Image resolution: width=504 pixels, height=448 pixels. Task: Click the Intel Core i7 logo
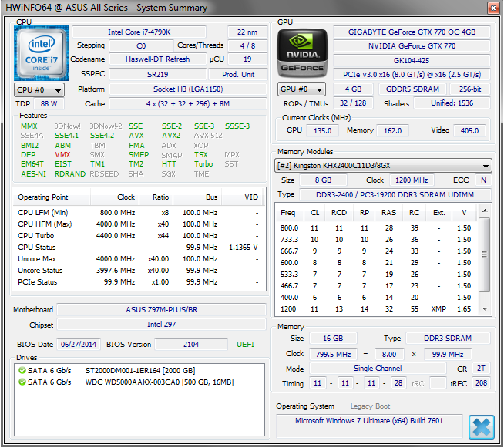point(39,53)
